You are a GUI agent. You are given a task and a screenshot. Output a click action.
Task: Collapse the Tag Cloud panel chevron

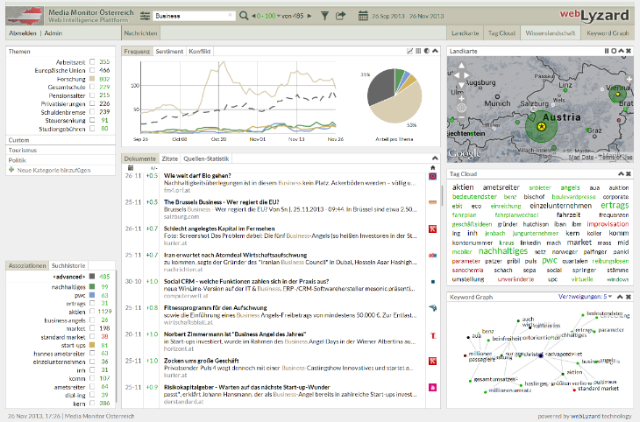(621, 174)
